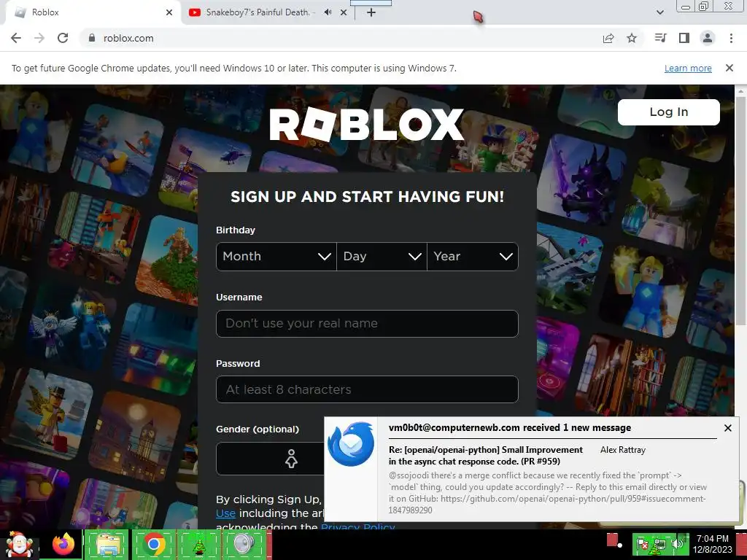Click the Thunderbird icon in the notification

pyautogui.click(x=351, y=444)
